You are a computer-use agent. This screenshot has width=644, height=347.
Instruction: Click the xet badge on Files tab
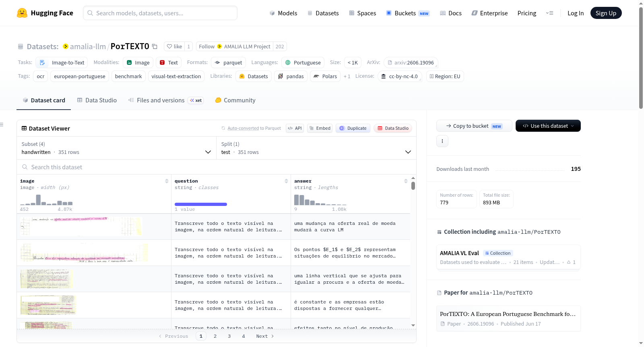[x=196, y=100]
